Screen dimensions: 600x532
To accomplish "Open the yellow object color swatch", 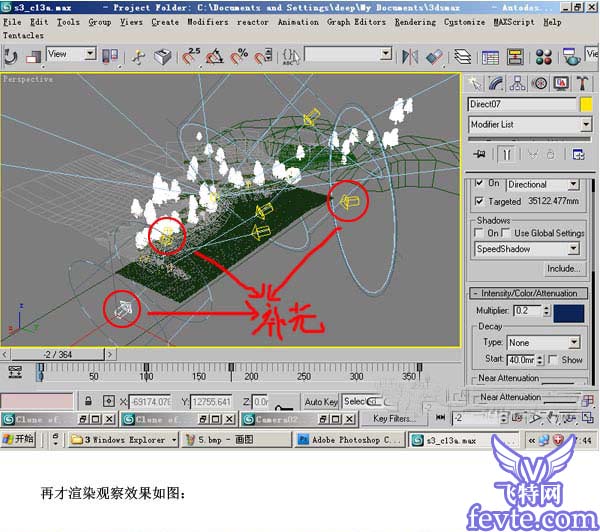I will point(586,104).
